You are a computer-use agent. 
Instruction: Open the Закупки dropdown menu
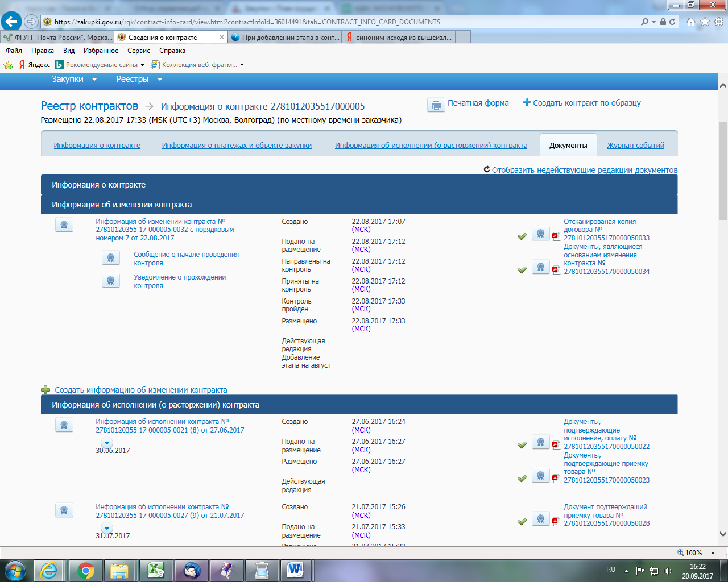tap(75, 79)
